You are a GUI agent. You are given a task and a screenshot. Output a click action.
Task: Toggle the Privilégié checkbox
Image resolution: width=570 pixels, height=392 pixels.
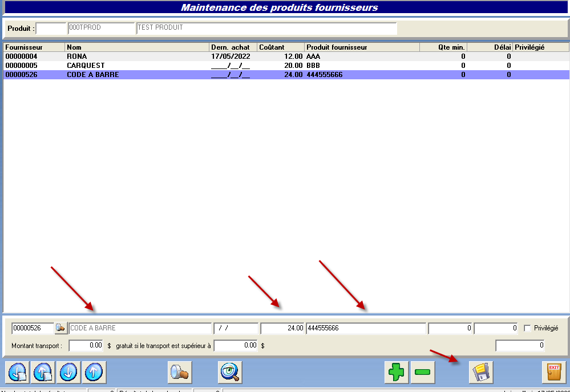point(527,328)
